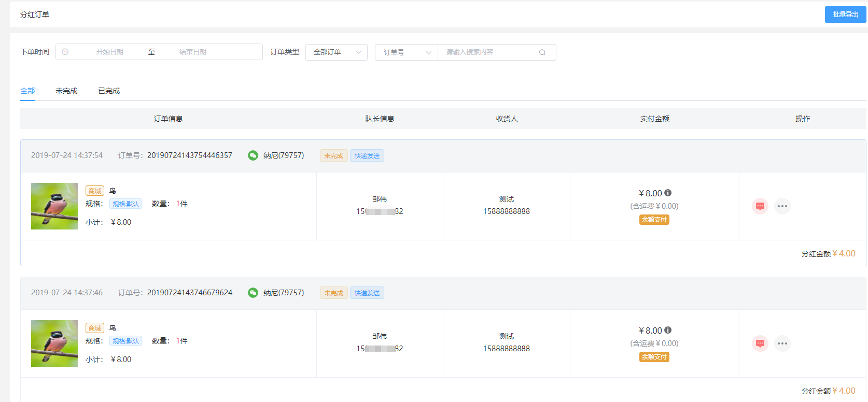Image resolution: width=868 pixels, height=402 pixels.
Task: Click the 批量导出 button
Action: 845,15
